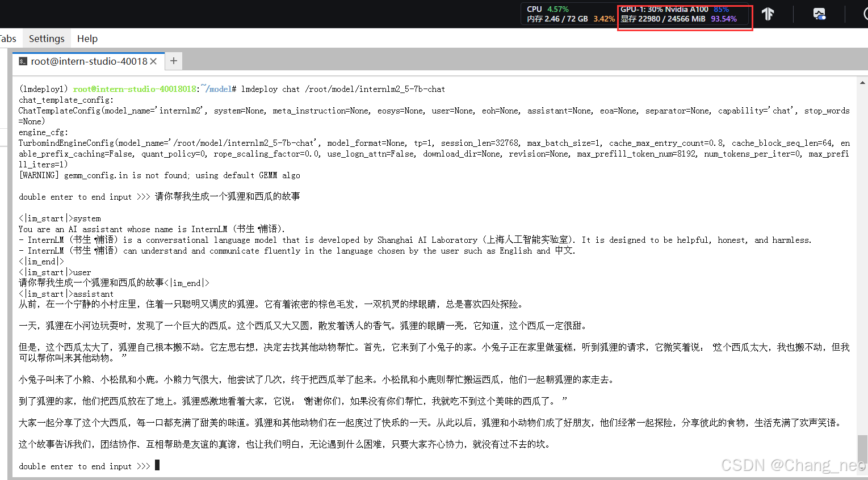Close the root@intern-studio-40018 terminal tab
The image size is (868, 480).
tap(154, 61)
